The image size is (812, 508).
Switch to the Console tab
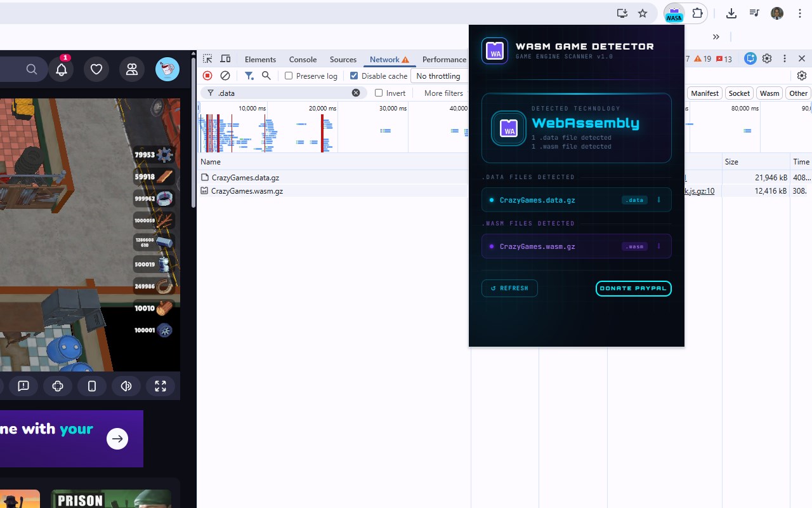(x=303, y=59)
